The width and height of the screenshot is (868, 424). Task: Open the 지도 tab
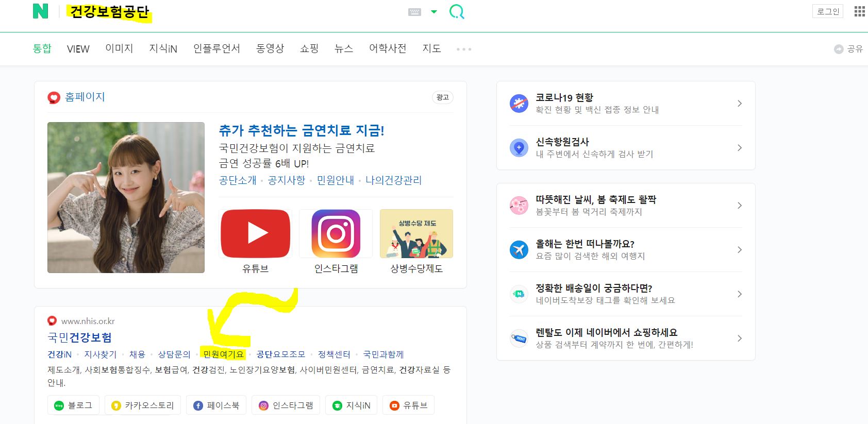(x=432, y=48)
